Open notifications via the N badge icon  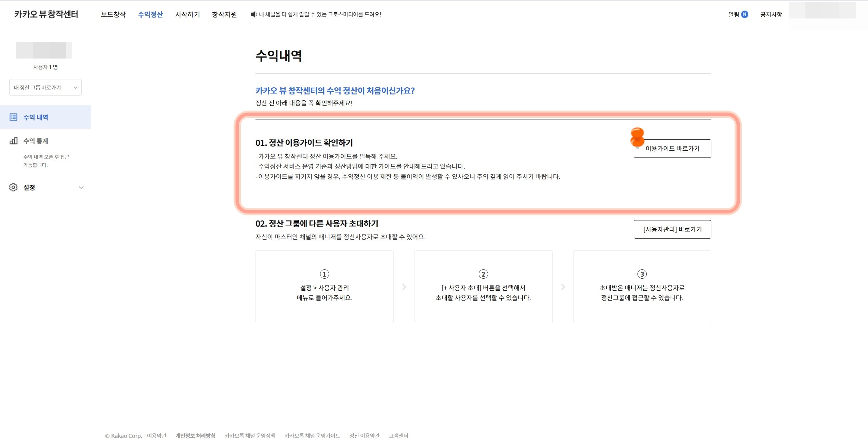pos(744,14)
